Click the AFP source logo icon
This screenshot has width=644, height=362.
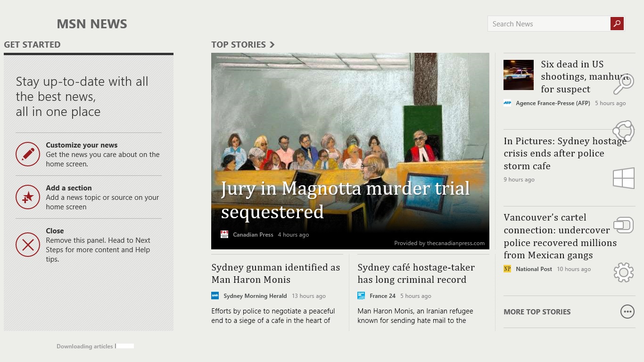pos(507,103)
